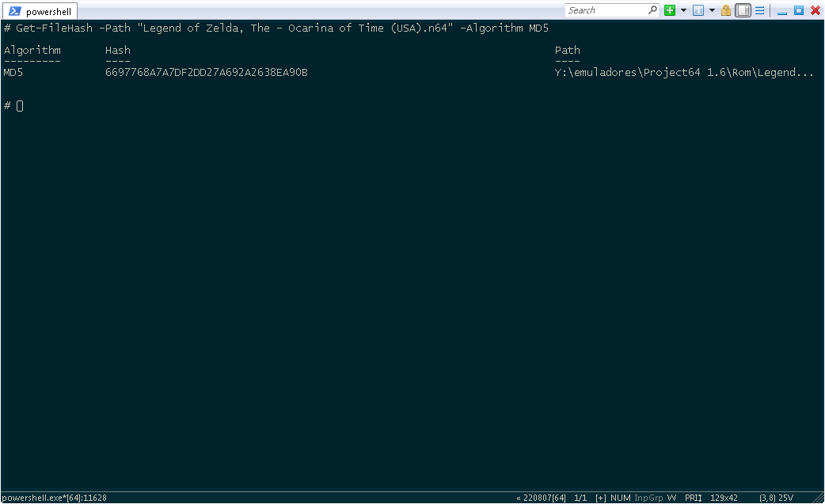Toggle the PRI primary buffer indicator
Screen dimensions: 825x504
click(x=693, y=498)
